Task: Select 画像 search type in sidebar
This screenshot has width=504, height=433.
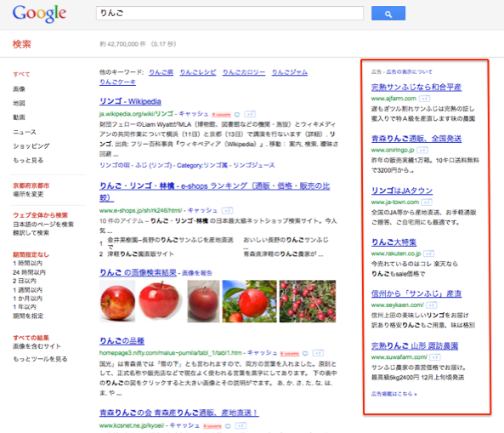Action: coord(19,88)
